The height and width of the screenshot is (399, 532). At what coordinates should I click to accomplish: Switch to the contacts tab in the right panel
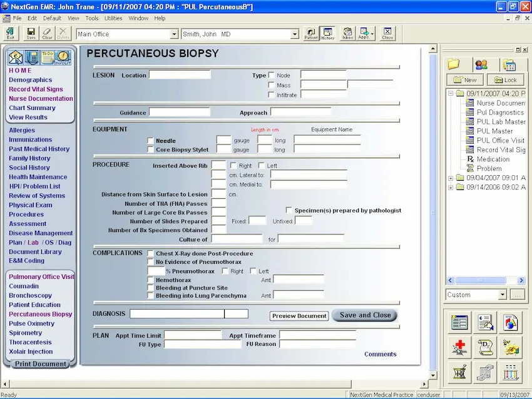[x=481, y=65]
